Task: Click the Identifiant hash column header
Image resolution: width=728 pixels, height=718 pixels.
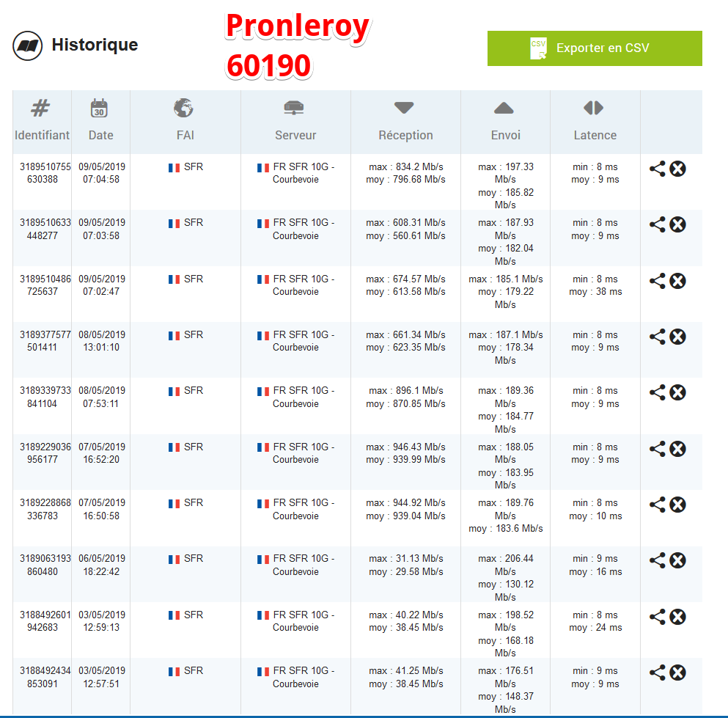Action: click(40, 109)
